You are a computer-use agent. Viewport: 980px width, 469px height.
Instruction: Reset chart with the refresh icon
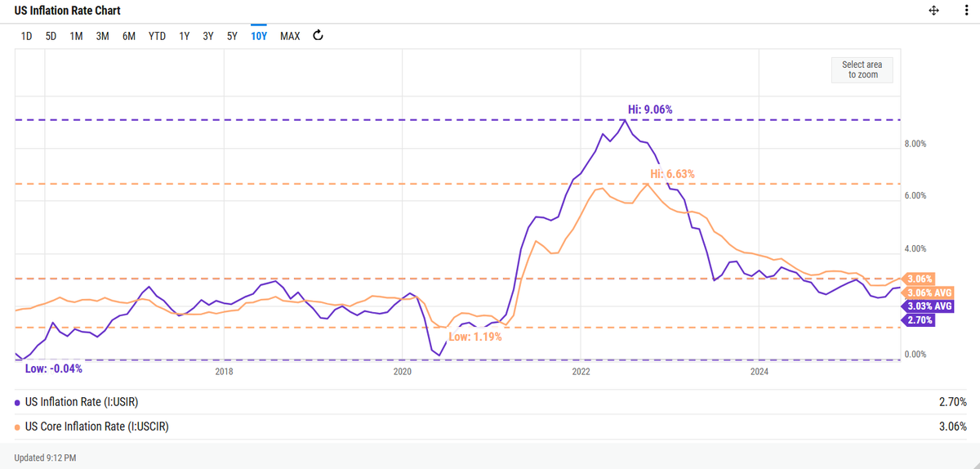click(x=318, y=36)
